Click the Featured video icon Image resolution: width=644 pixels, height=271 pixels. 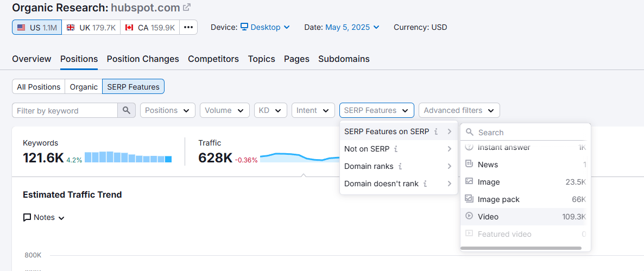[469, 234]
